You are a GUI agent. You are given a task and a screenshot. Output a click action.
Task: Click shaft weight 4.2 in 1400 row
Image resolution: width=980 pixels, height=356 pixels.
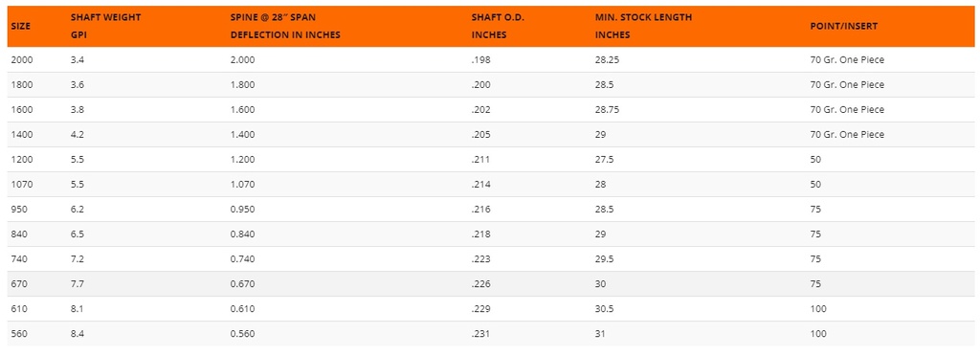pos(78,134)
